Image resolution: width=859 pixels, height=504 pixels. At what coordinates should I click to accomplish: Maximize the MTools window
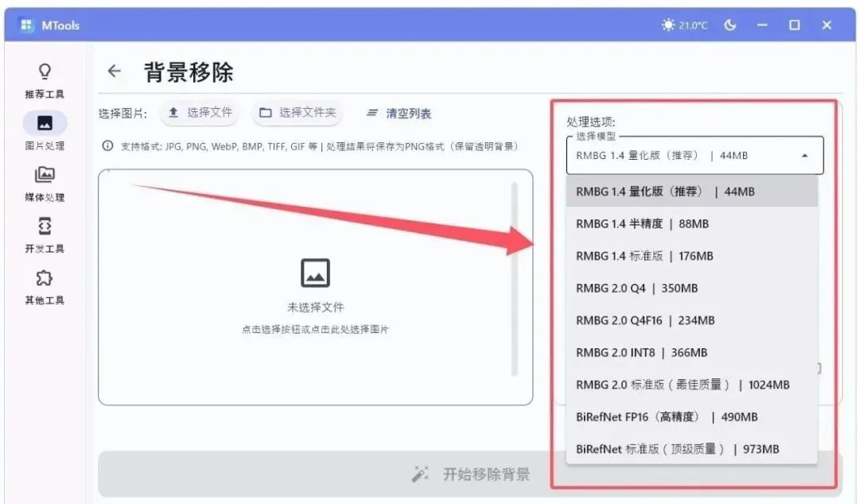coord(795,25)
